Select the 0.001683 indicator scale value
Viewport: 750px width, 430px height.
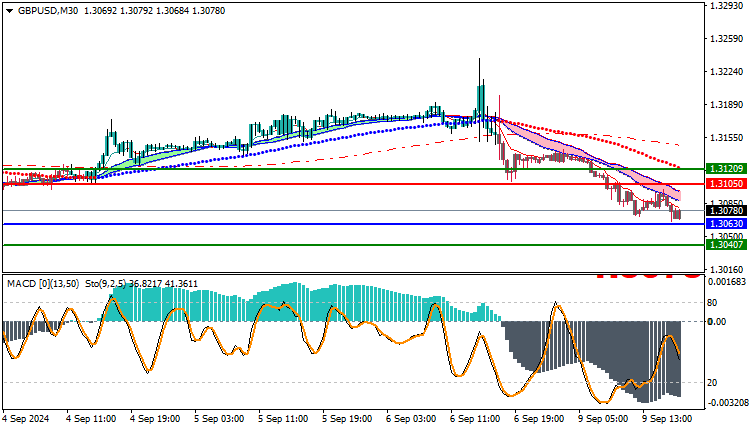[x=727, y=282]
